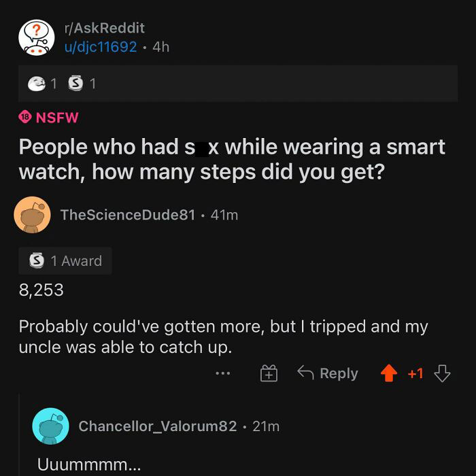Screen dimensions: 476x476
Task: Click the first post award icon
Action: pyautogui.click(x=37, y=84)
